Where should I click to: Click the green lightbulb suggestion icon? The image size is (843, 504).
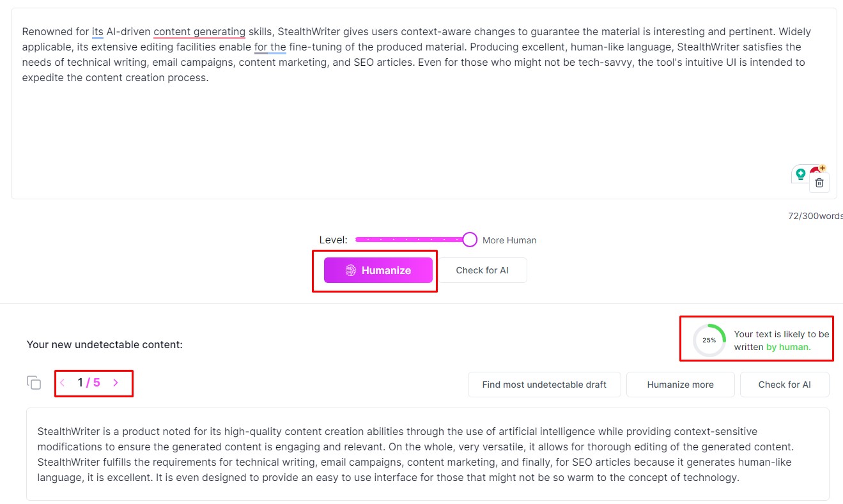(800, 174)
